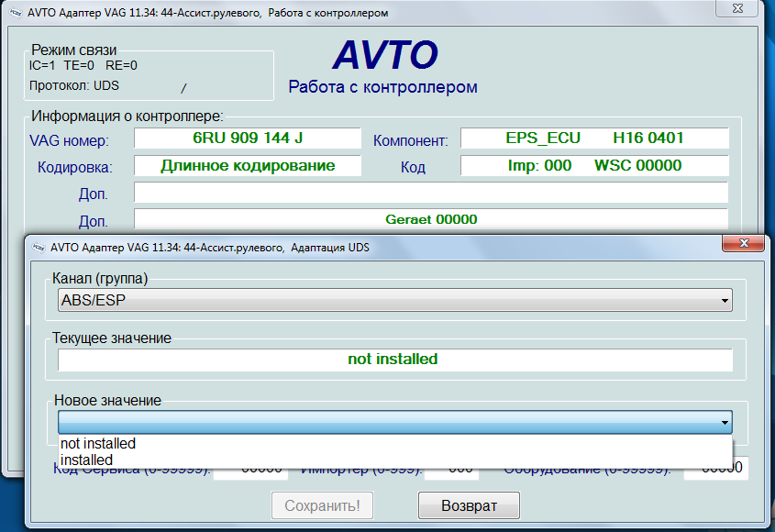Click the Кодировка field Длинное кодирование
Screen dimensions: 775x532
248,166
